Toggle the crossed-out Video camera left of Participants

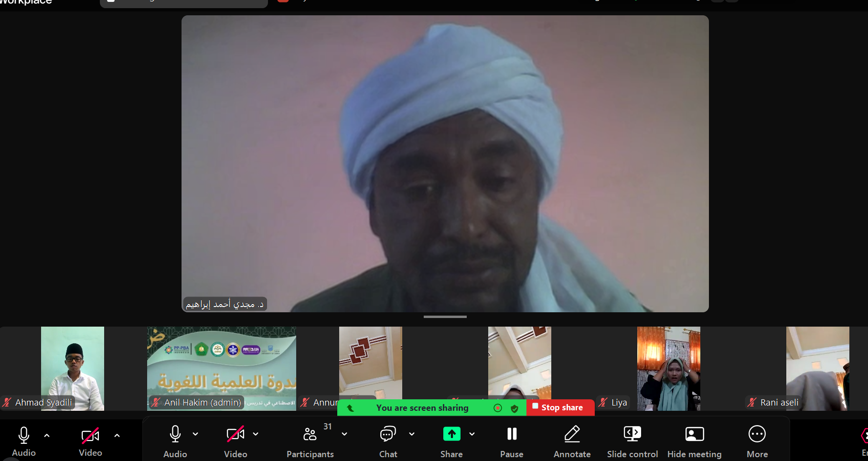(x=236, y=434)
